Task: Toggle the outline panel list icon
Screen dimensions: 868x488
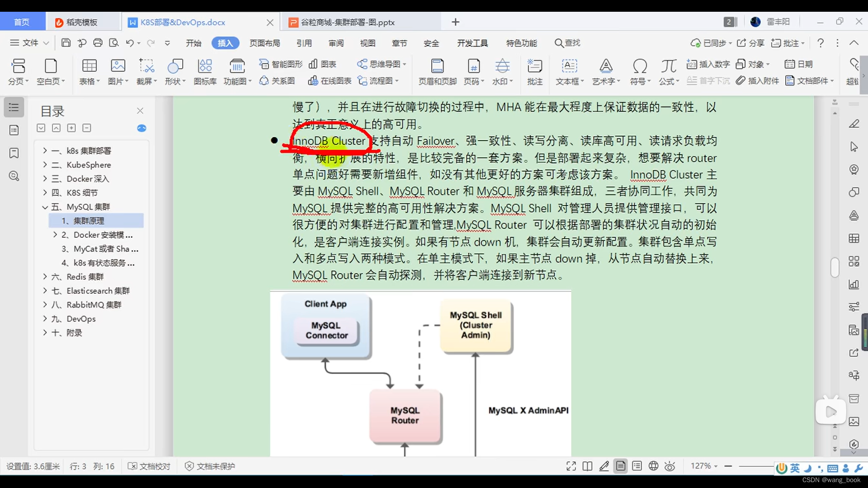Action: pos(14,108)
